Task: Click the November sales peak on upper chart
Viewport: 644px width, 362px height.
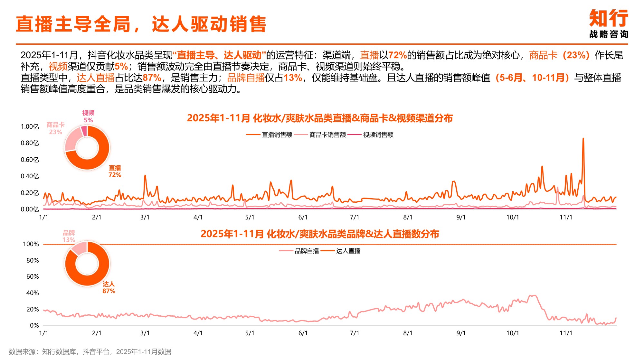Action: pyautogui.click(x=583, y=139)
